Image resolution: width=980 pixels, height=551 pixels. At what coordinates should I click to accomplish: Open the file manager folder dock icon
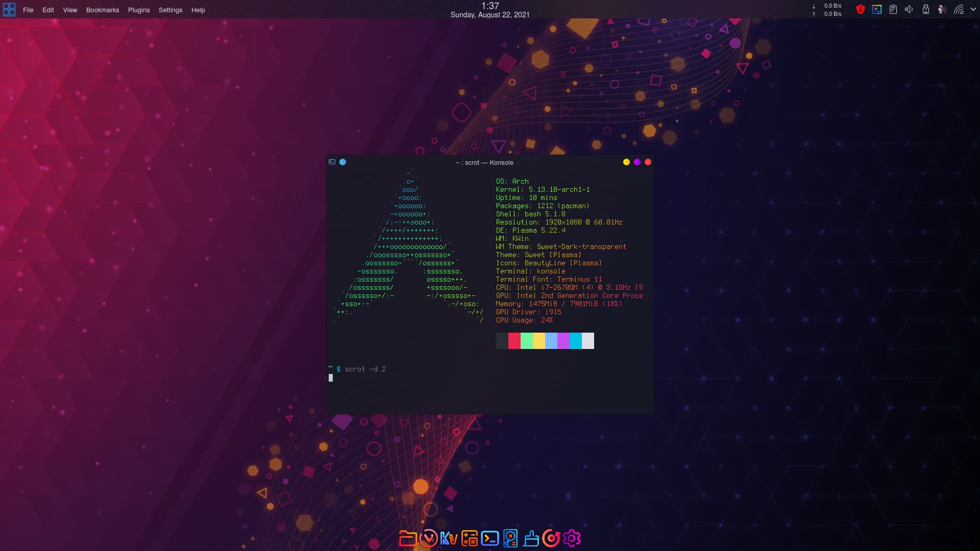click(x=408, y=538)
